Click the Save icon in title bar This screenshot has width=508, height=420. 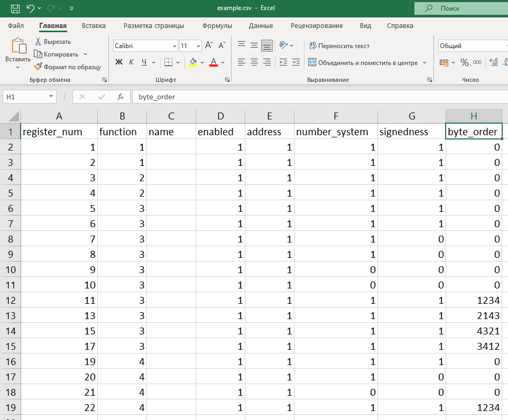pyautogui.click(x=15, y=8)
